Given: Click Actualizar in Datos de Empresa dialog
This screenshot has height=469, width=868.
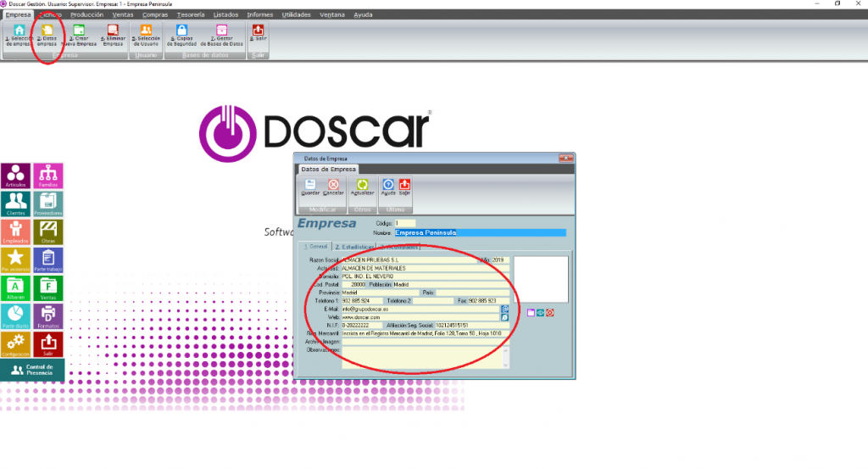Looking at the screenshot, I should pyautogui.click(x=362, y=187).
